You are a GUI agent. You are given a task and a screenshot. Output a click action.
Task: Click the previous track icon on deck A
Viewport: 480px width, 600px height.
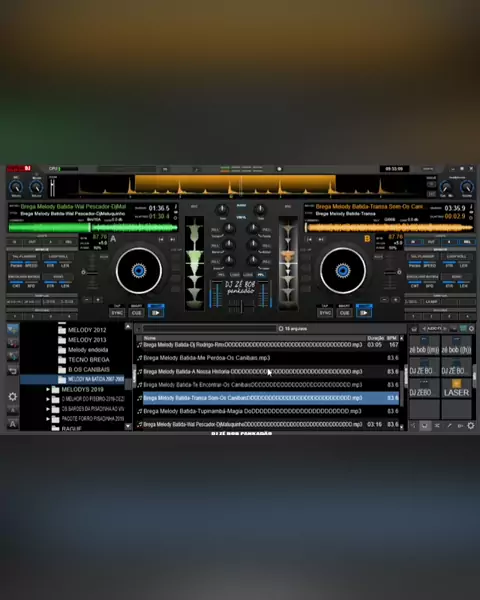pos(161,240)
